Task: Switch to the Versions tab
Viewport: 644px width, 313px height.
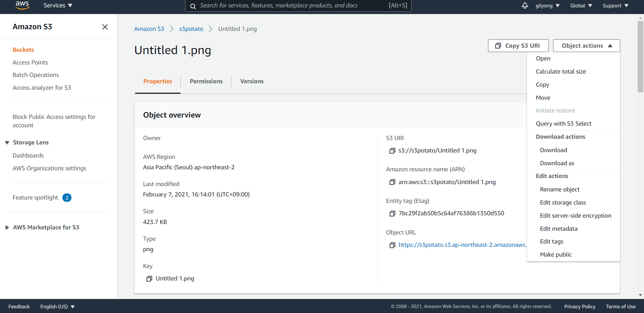Action: [252, 81]
